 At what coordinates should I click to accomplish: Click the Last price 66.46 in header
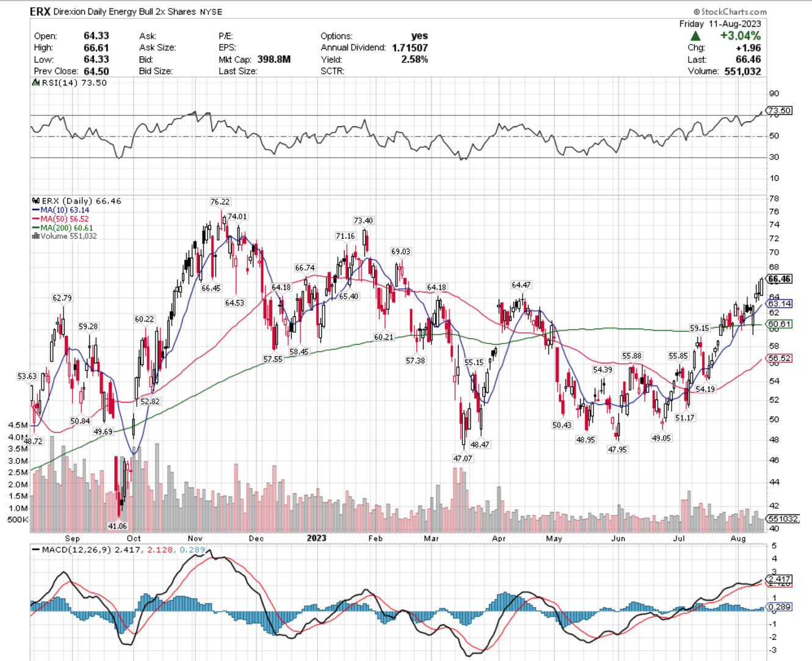(749, 59)
